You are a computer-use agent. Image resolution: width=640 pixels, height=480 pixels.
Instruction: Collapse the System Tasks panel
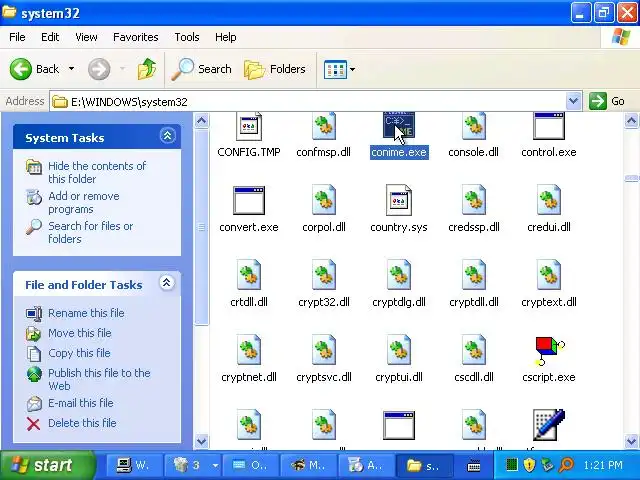point(167,136)
